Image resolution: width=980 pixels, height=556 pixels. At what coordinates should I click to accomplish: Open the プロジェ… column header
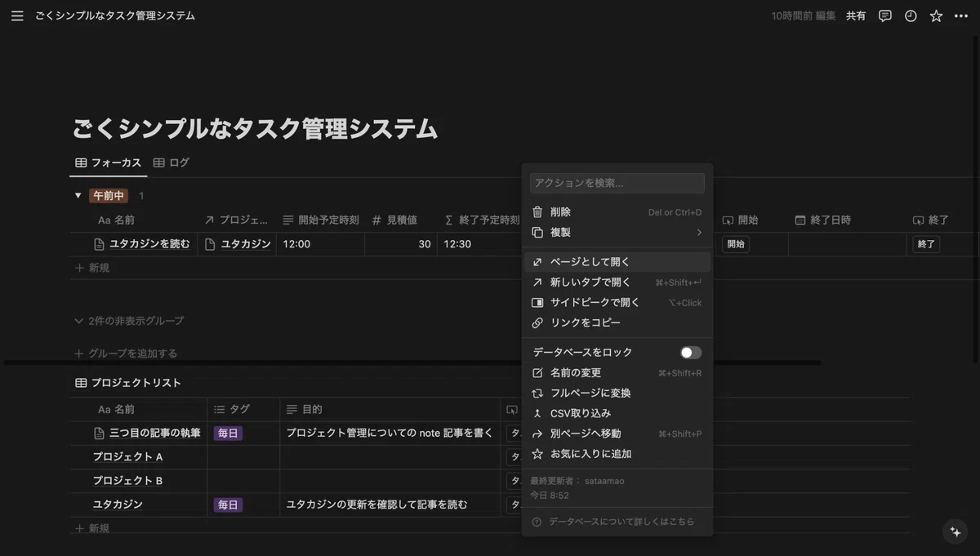point(236,220)
